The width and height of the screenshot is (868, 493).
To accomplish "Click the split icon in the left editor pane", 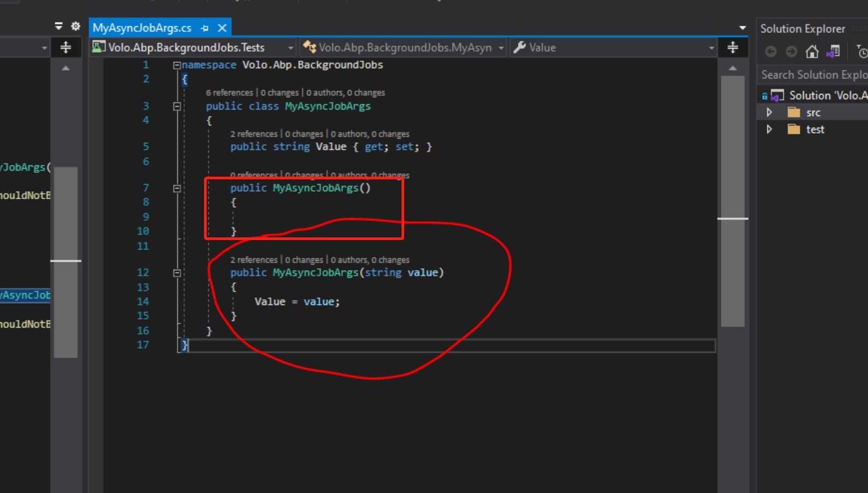I will (65, 48).
